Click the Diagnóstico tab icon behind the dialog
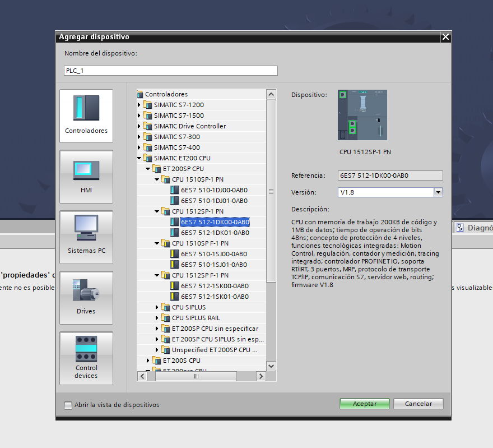 pyautogui.click(x=461, y=228)
